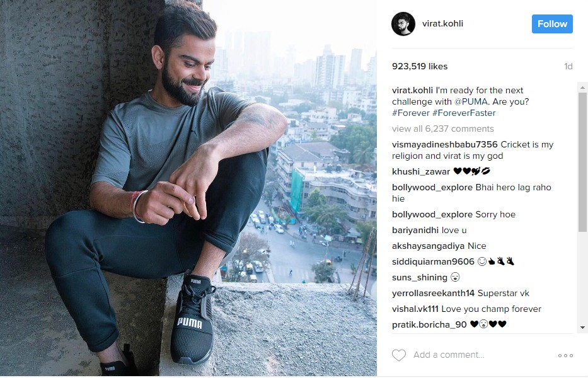
Task: Open the three-dots more options menu
Action: (565, 355)
